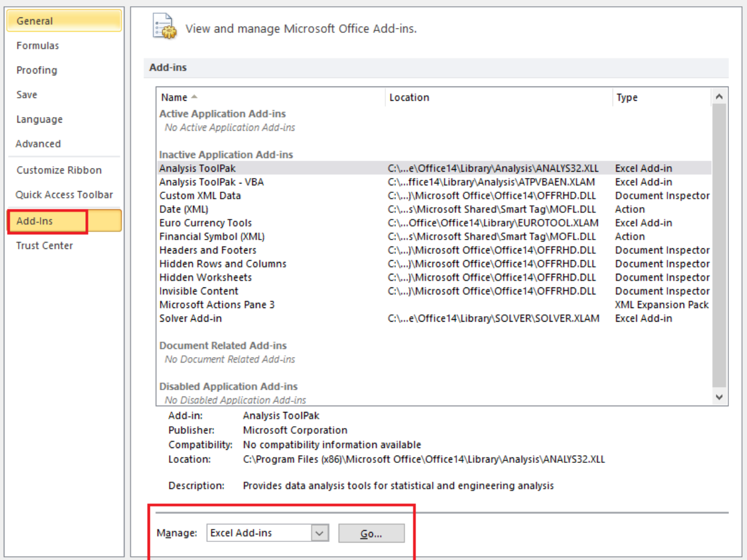The image size is (747, 560).
Task: Click the SOLVER.XLAM location path
Action: click(494, 319)
